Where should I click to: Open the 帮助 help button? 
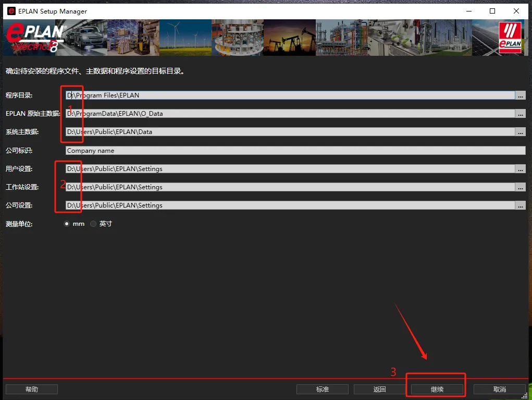pyautogui.click(x=32, y=389)
